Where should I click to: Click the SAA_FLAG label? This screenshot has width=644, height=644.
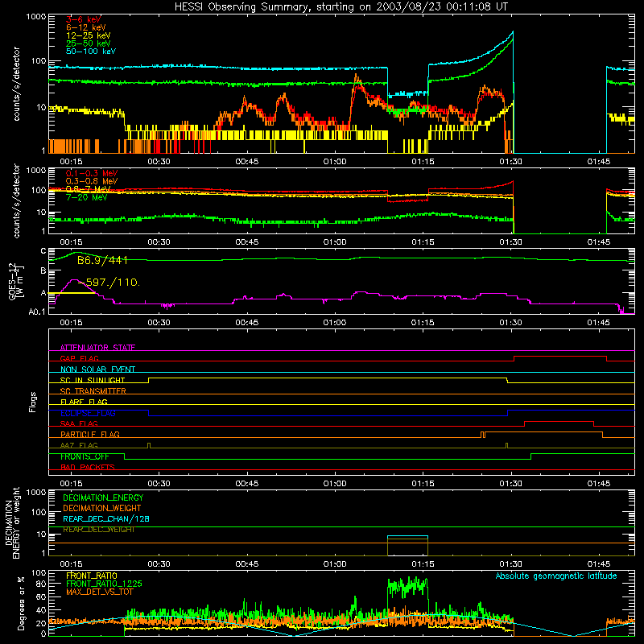[79, 423]
